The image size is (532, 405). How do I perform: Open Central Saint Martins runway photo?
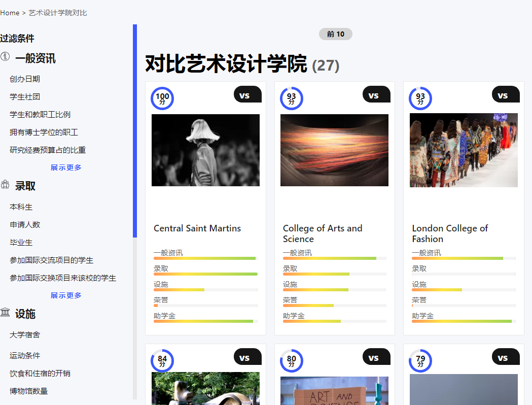coord(205,150)
